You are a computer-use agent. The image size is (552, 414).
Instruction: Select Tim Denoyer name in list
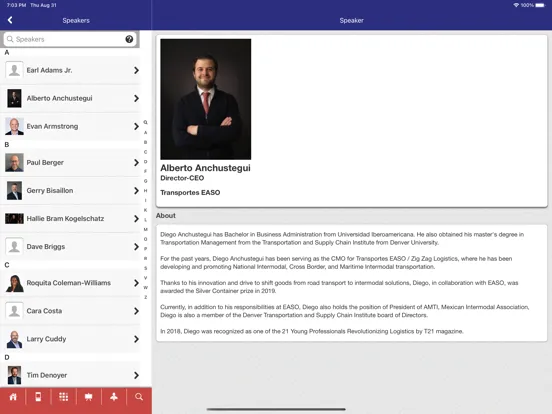[47, 375]
